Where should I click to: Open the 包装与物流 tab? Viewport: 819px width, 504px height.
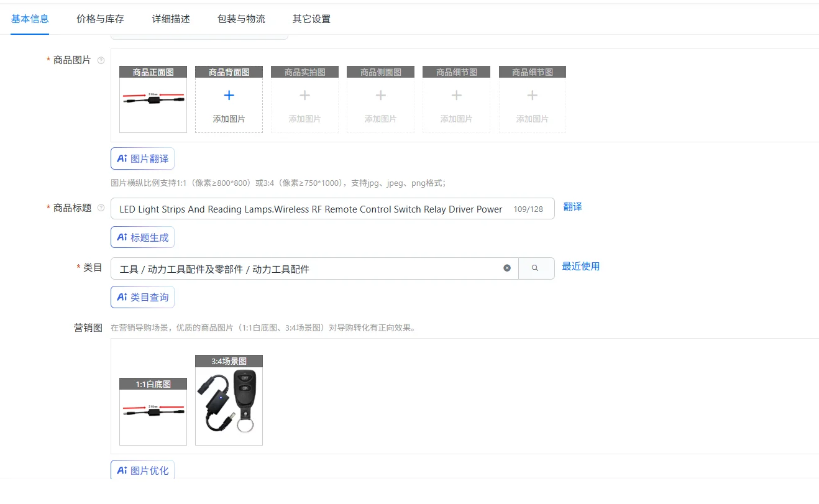click(x=241, y=19)
